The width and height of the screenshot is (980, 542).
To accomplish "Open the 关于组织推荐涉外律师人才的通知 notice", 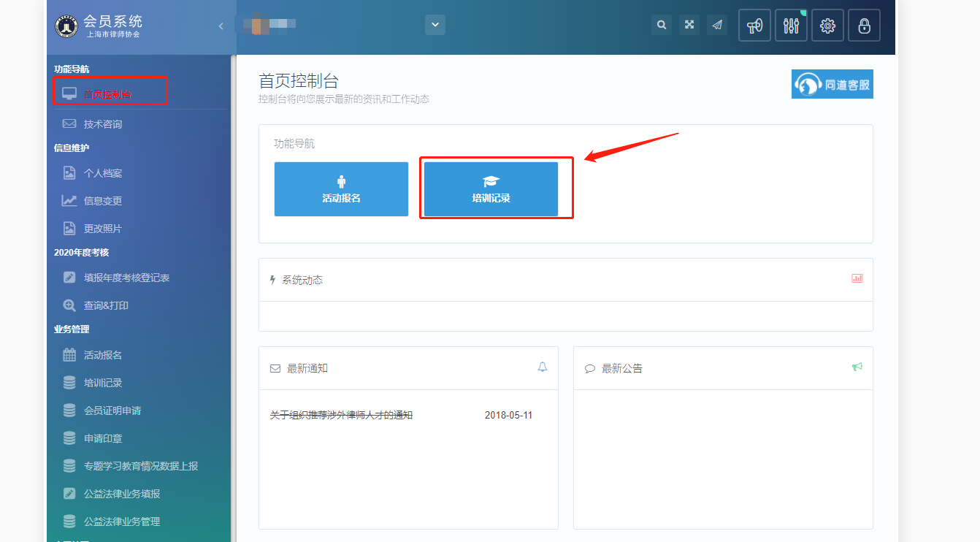I will [x=341, y=415].
